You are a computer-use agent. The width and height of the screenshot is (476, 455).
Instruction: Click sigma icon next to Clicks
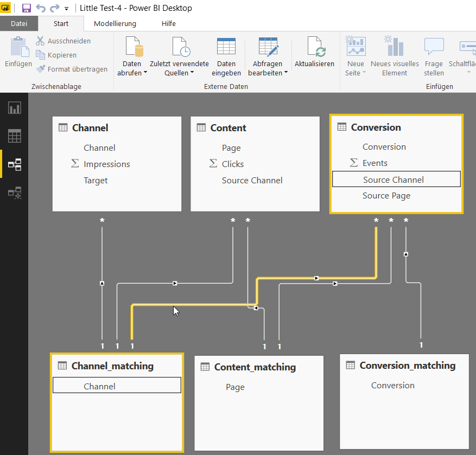[x=213, y=163]
